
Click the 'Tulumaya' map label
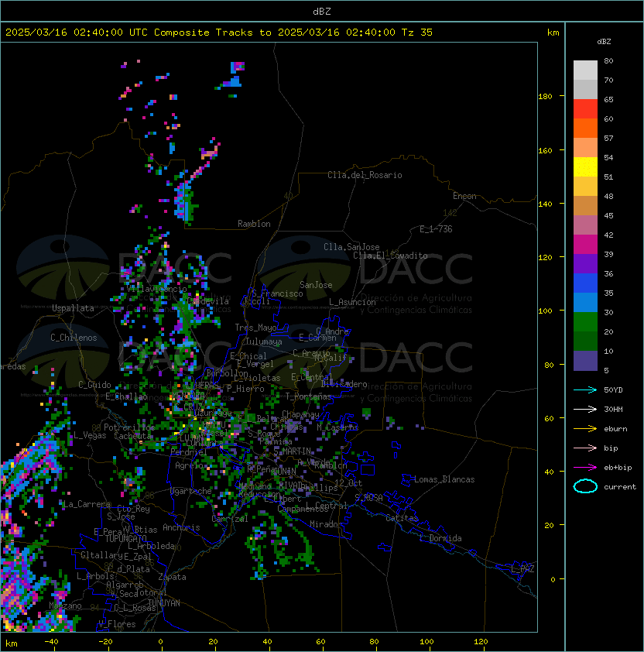click(264, 341)
